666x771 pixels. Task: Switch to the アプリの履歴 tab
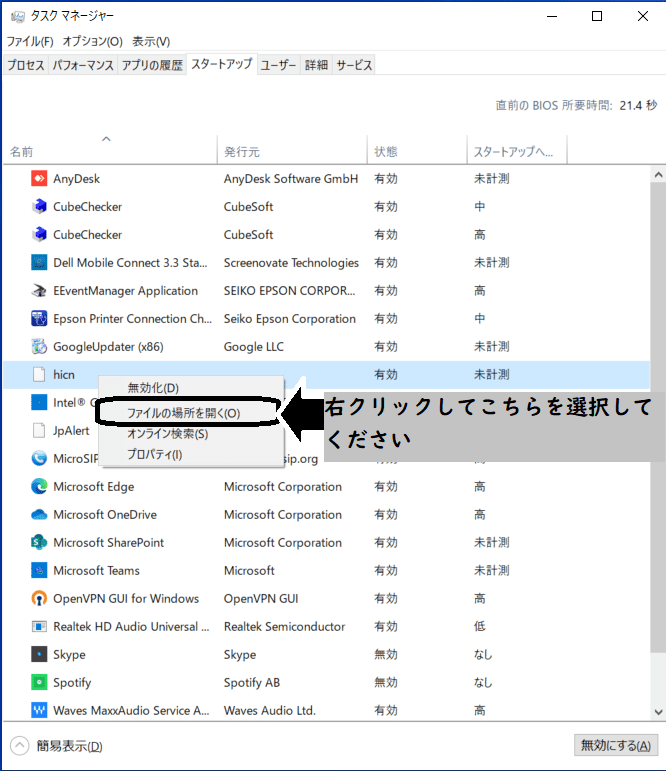152,65
